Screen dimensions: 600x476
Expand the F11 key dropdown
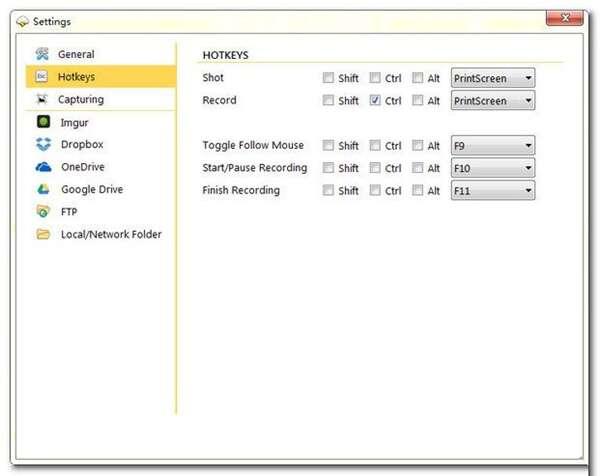492,191
